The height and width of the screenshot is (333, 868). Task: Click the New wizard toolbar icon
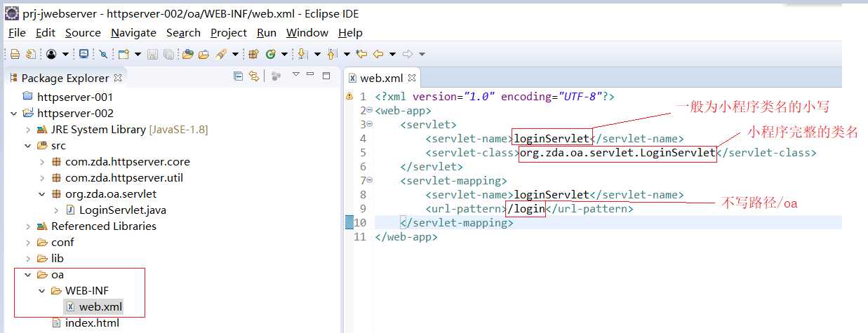coord(123,54)
